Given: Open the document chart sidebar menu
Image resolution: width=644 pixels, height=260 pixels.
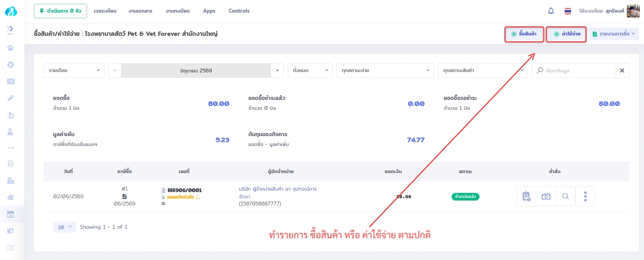Looking at the screenshot, I should [11, 164].
